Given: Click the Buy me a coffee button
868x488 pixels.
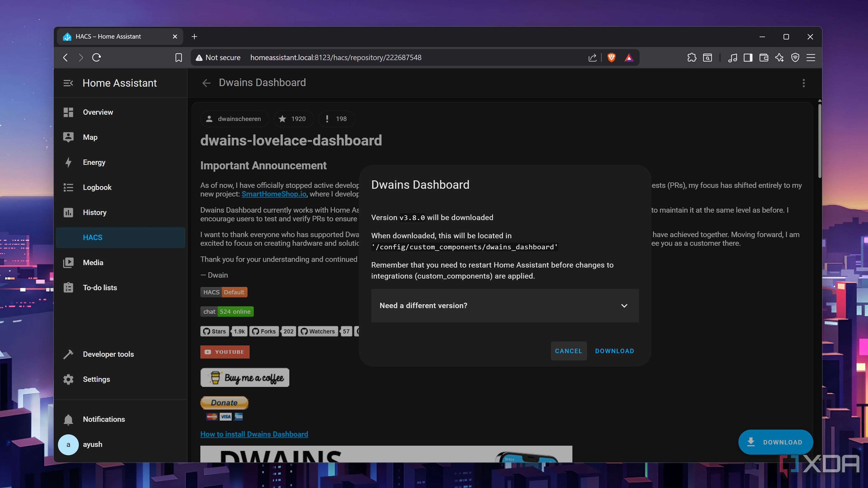Looking at the screenshot, I should pyautogui.click(x=245, y=378).
